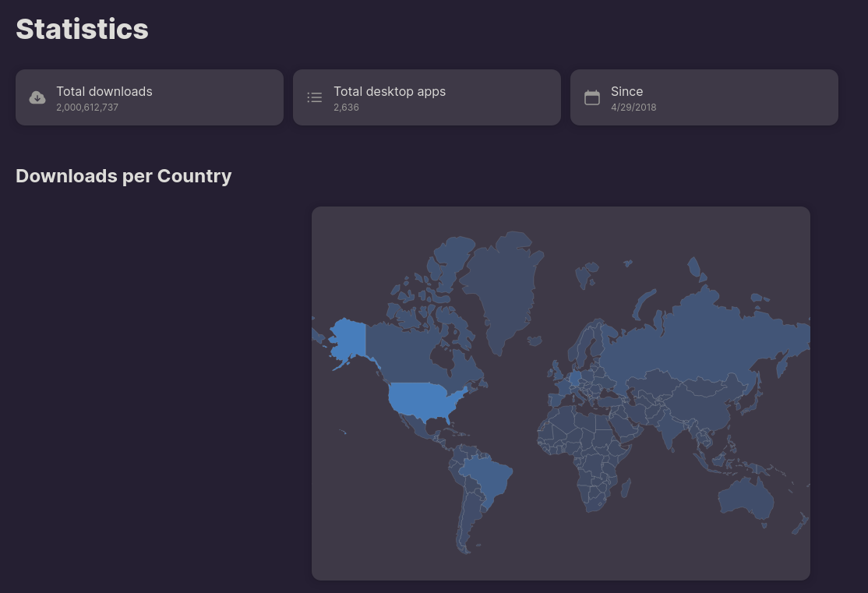Click the list icon beside Total desktop apps

(315, 97)
